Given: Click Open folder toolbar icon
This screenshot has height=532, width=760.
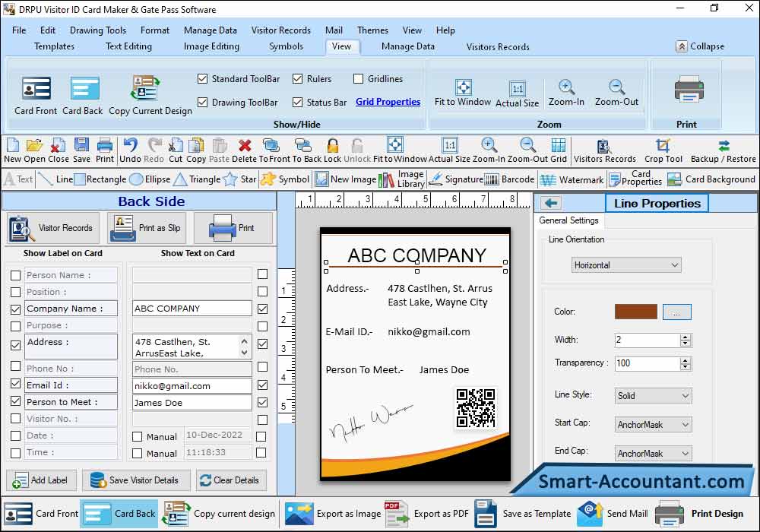Looking at the screenshot, I should click(x=34, y=145).
